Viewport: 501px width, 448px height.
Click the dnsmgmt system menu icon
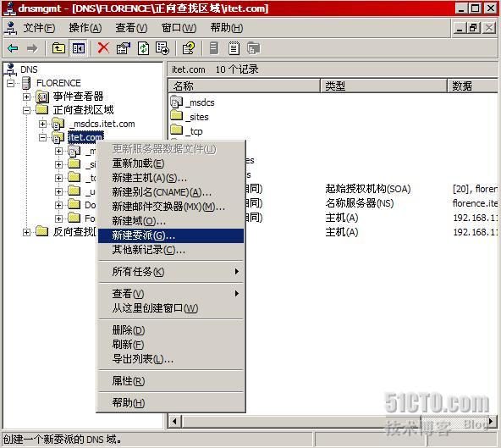(x=9, y=8)
